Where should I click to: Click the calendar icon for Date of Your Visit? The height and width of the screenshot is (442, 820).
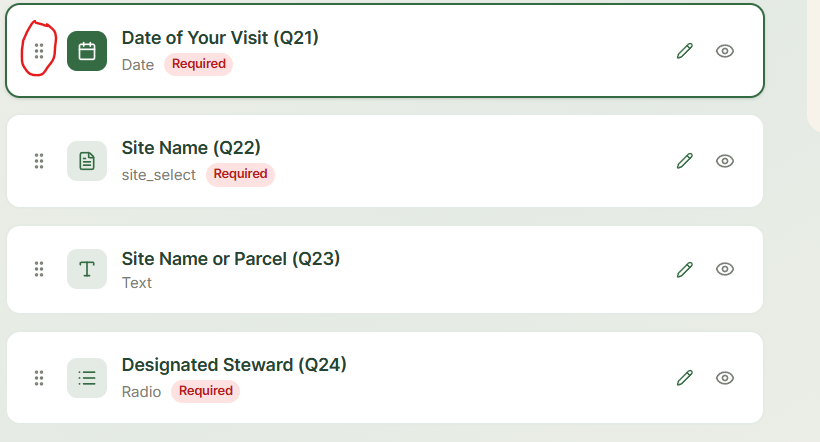point(87,51)
